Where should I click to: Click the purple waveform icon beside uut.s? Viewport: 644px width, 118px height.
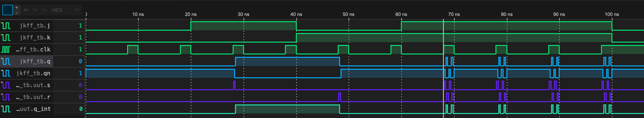tap(6, 85)
